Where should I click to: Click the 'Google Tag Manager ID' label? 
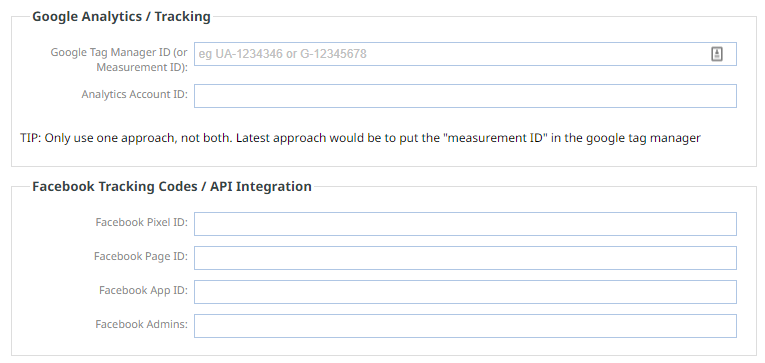[113, 52]
